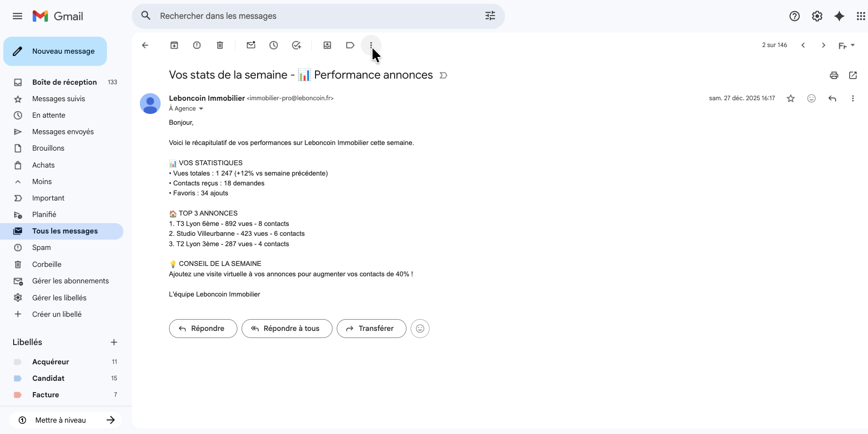Image resolution: width=868 pixels, height=434 pixels.
Task: Toggle the main menu hamburger button
Action: 17,16
